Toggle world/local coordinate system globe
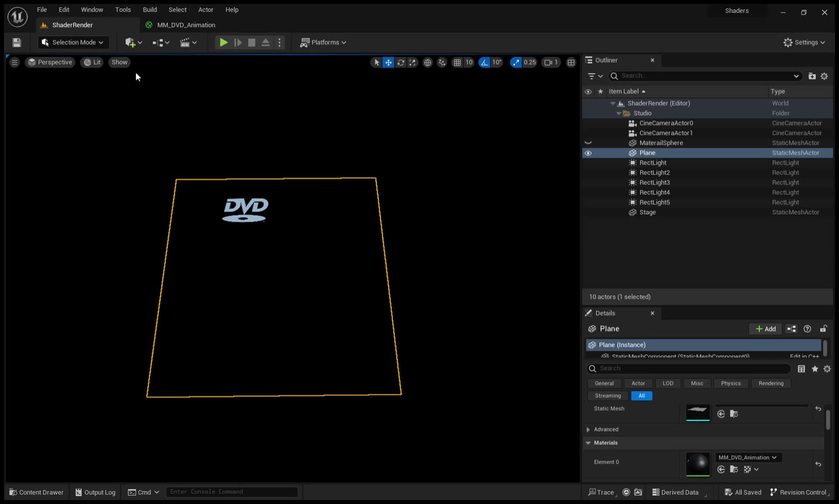 [427, 62]
